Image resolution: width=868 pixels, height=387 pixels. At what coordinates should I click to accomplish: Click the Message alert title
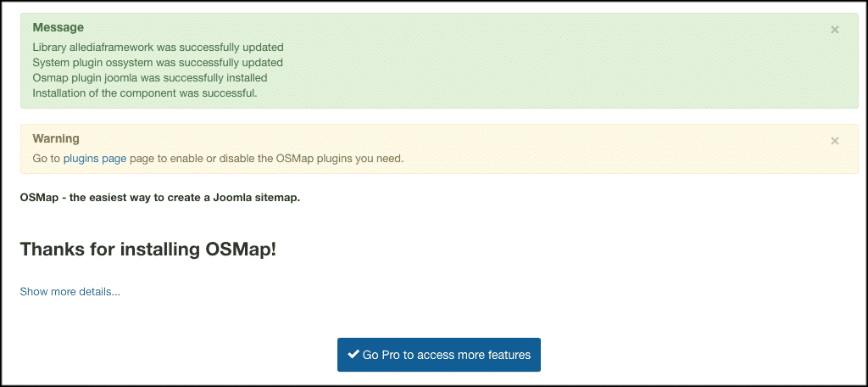(x=58, y=27)
